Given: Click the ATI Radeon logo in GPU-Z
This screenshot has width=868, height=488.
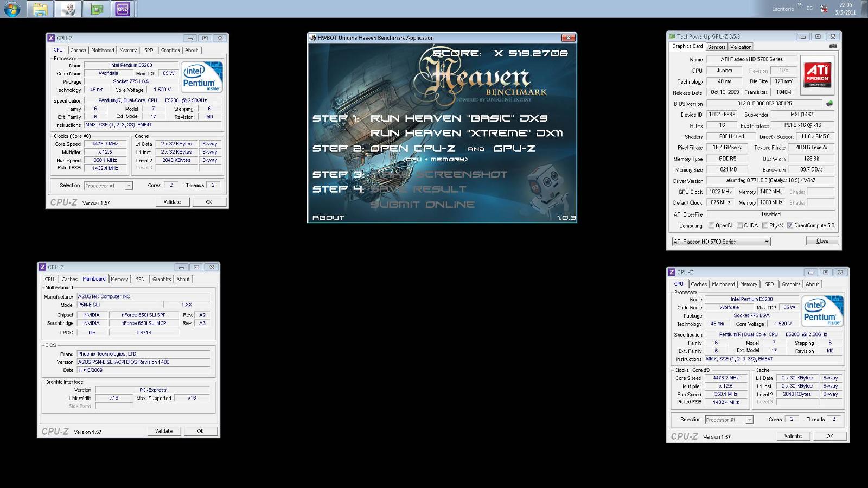Looking at the screenshot, I should (817, 74).
